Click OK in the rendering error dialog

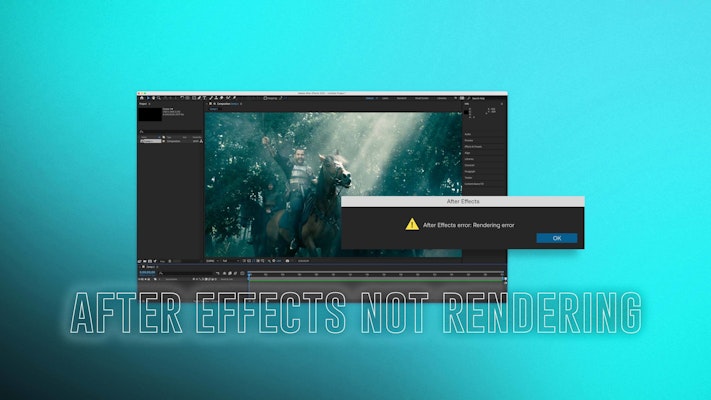click(556, 238)
